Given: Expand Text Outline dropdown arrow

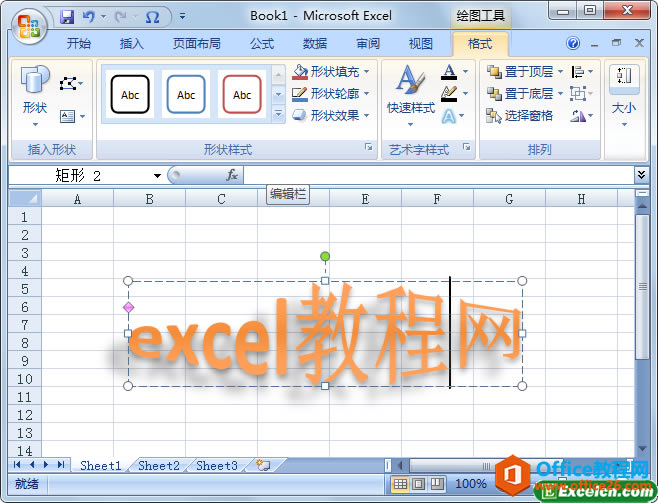Looking at the screenshot, I should click(465, 94).
